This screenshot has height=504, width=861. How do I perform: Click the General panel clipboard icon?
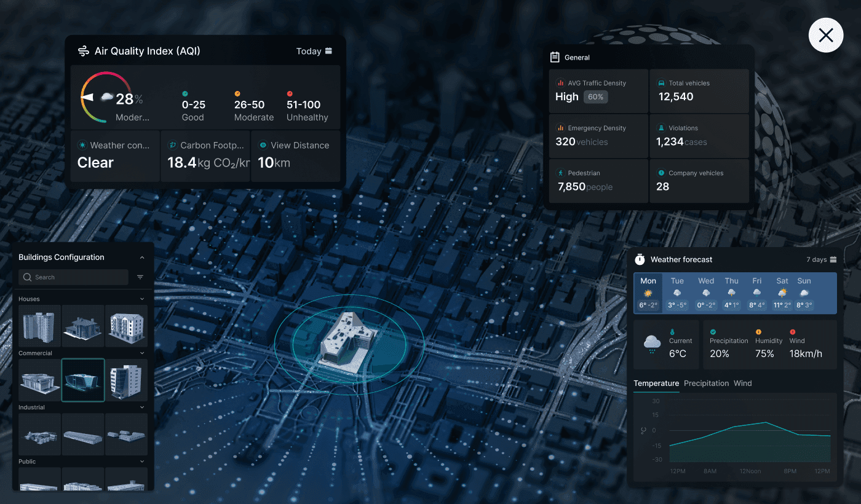tap(554, 57)
